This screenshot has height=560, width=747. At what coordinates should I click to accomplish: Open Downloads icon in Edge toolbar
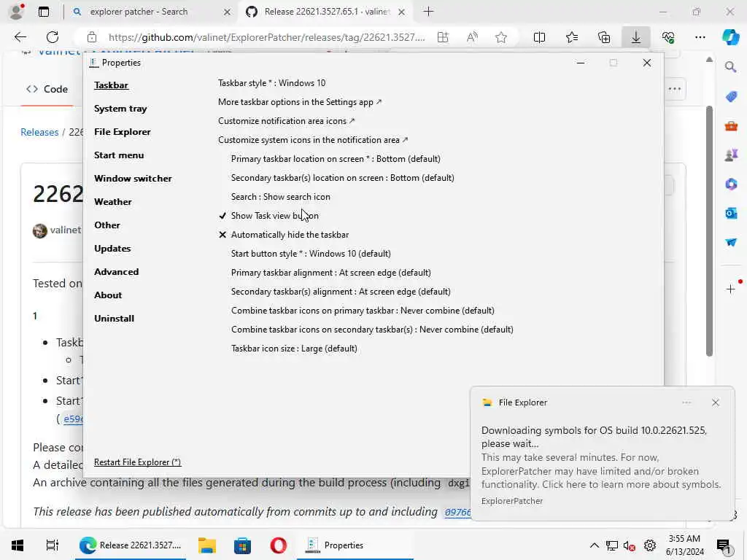(636, 37)
